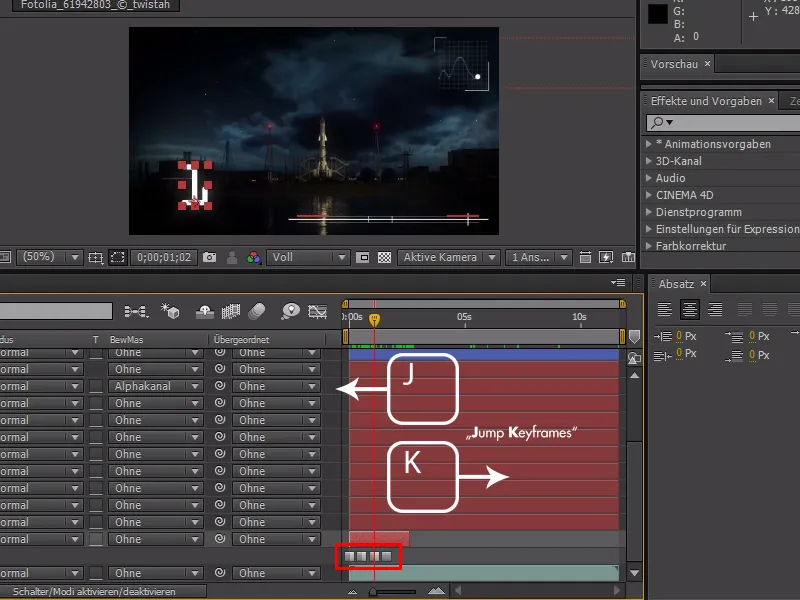Open parent dropdown in Alphakanal row
Image resolution: width=800 pixels, height=600 pixels.
[x=276, y=386]
